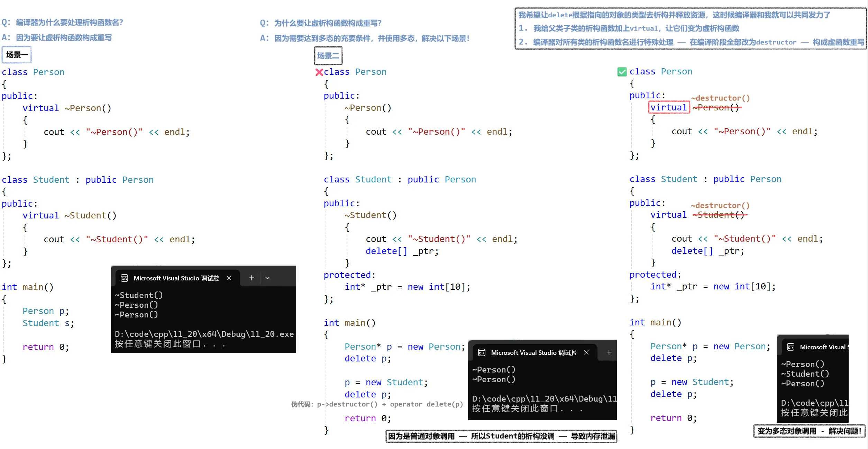The height and width of the screenshot is (449, 868).
Task: Click the console icon in middle debug terminal tab
Action: tap(482, 352)
